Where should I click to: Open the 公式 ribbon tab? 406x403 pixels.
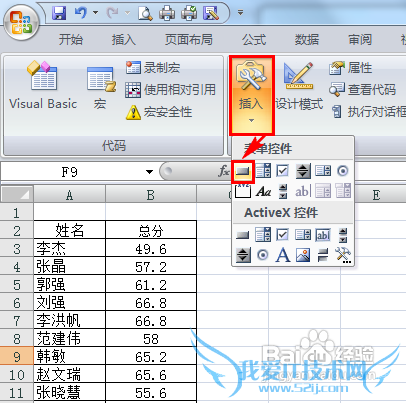tap(254, 40)
